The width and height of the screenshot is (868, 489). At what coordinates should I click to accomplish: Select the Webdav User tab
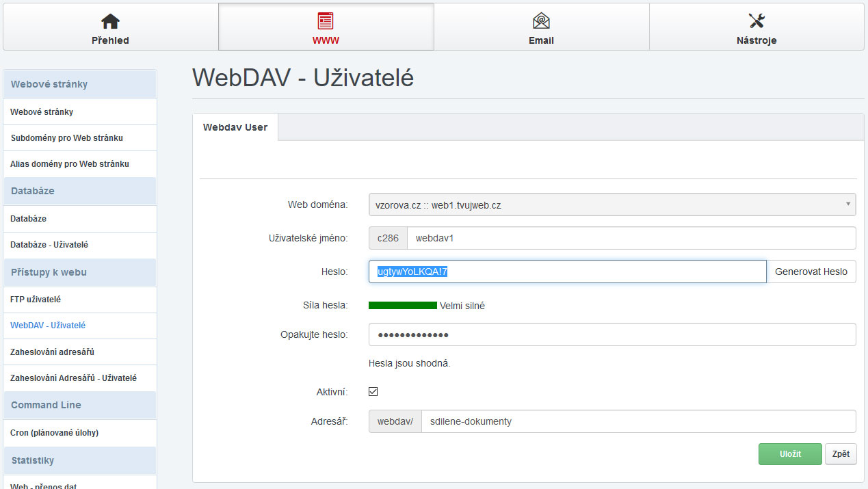(x=235, y=127)
